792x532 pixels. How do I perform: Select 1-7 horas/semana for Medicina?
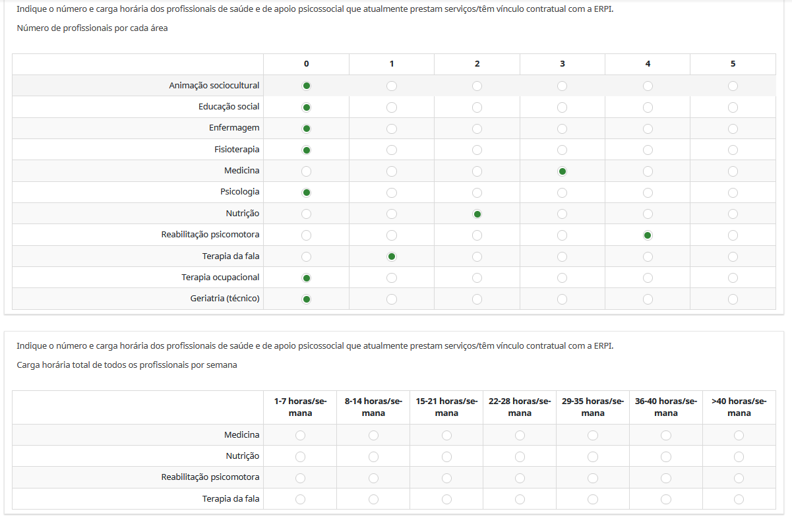(300, 435)
